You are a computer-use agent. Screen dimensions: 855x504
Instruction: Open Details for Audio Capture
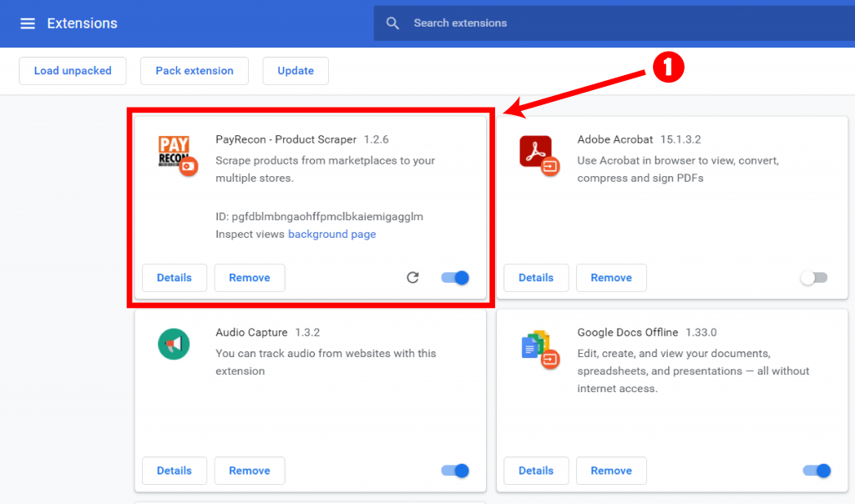pos(175,471)
